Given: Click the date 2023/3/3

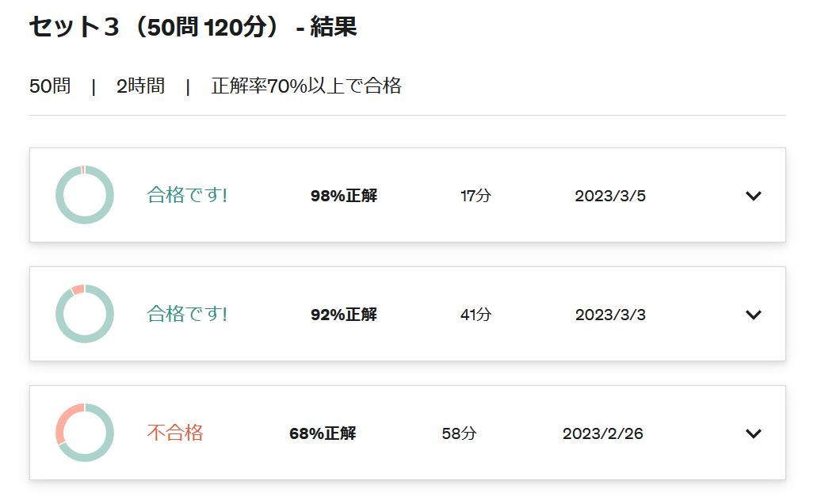Looking at the screenshot, I should (x=610, y=315).
